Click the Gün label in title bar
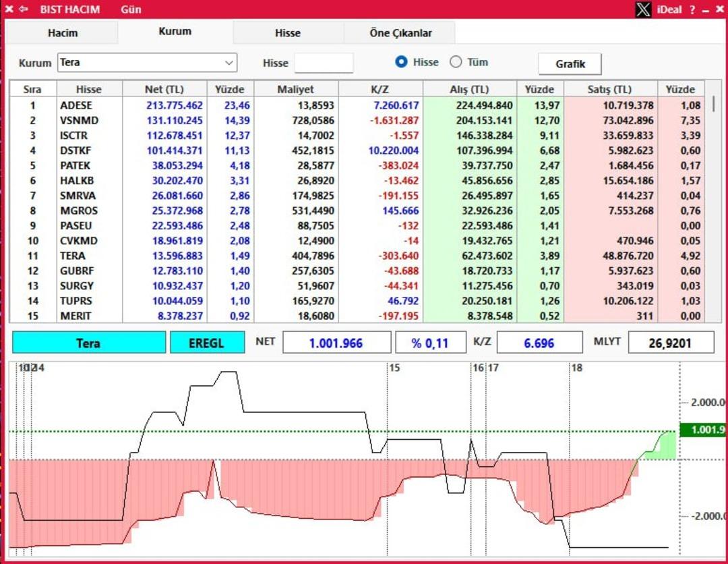This screenshot has width=728, height=564. pyautogui.click(x=131, y=9)
